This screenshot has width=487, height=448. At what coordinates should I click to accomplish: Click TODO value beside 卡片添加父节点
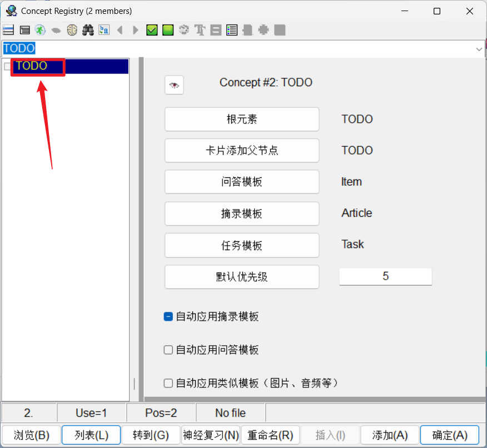click(357, 151)
